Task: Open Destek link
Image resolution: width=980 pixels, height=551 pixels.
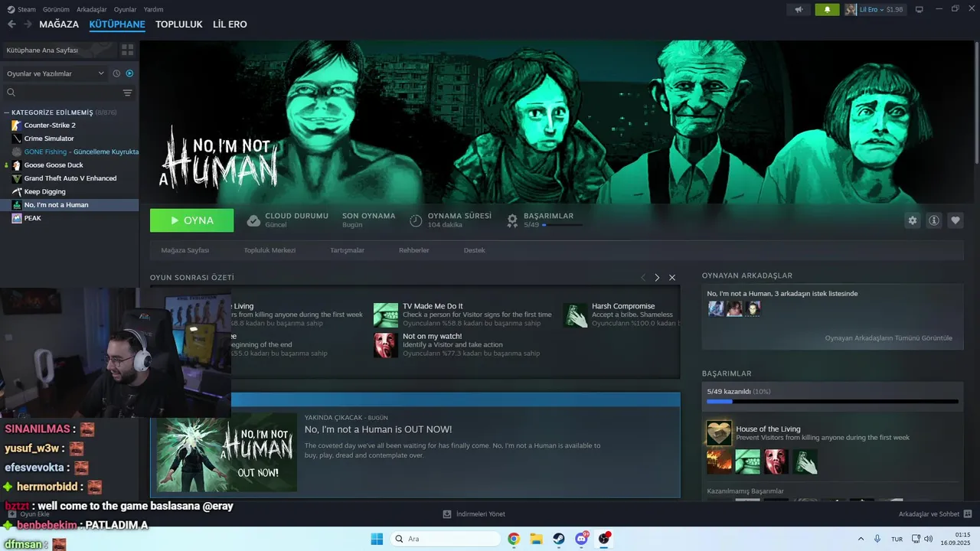Action: [475, 250]
